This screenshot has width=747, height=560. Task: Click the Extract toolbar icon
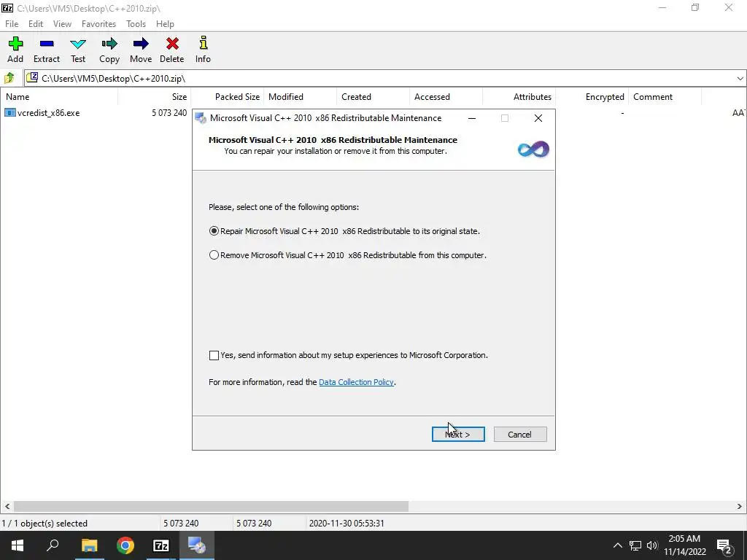tap(47, 44)
